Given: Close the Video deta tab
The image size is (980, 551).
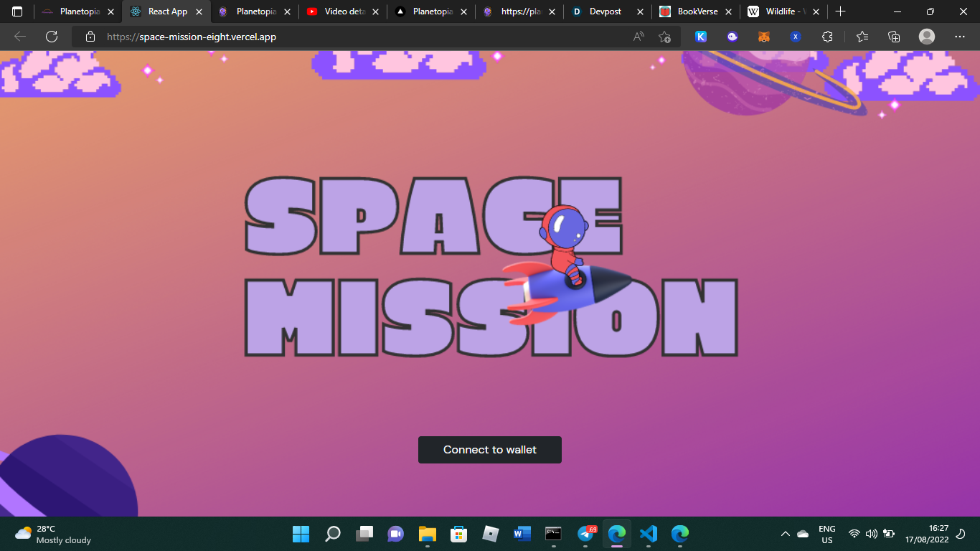Looking at the screenshot, I should click(376, 11).
